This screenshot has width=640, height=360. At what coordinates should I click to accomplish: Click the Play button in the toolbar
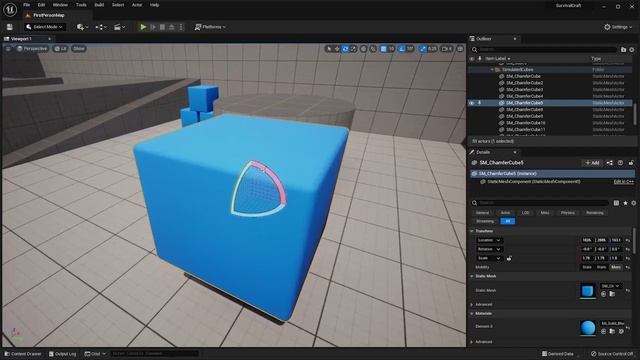(x=143, y=27)
